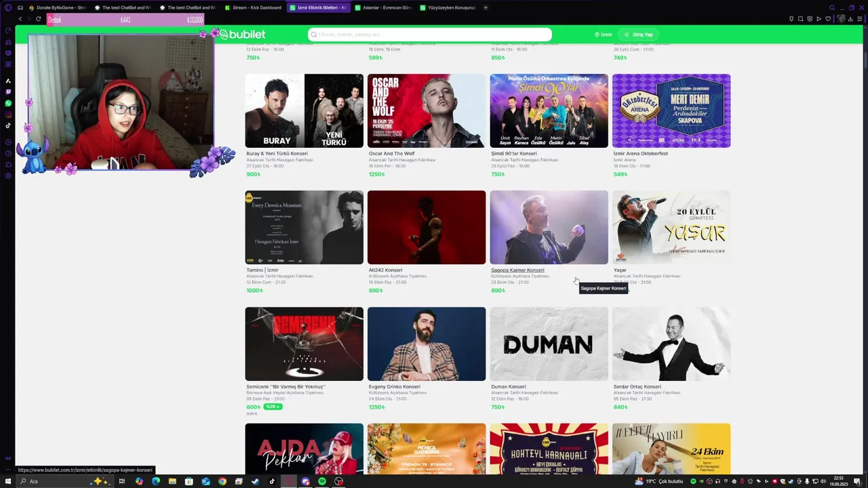
Task: Open Spotify from the taskbar
Action: [x=322, y=481]
